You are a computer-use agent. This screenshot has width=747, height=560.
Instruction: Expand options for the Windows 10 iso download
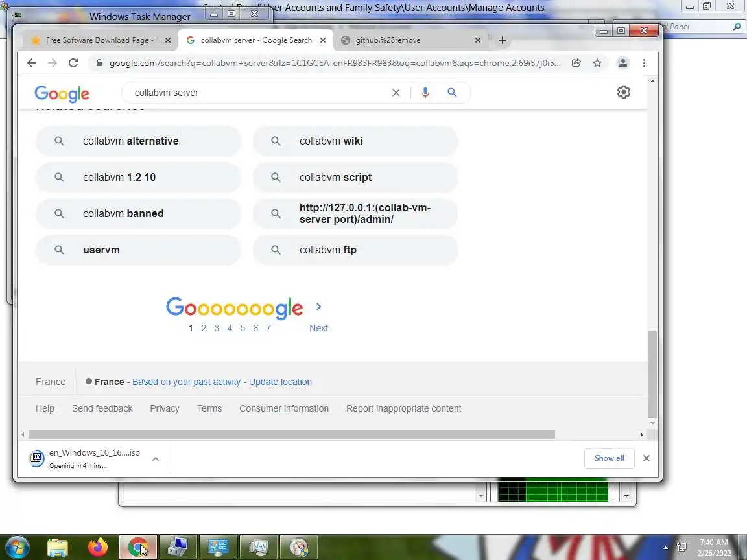tap(156, 459)
